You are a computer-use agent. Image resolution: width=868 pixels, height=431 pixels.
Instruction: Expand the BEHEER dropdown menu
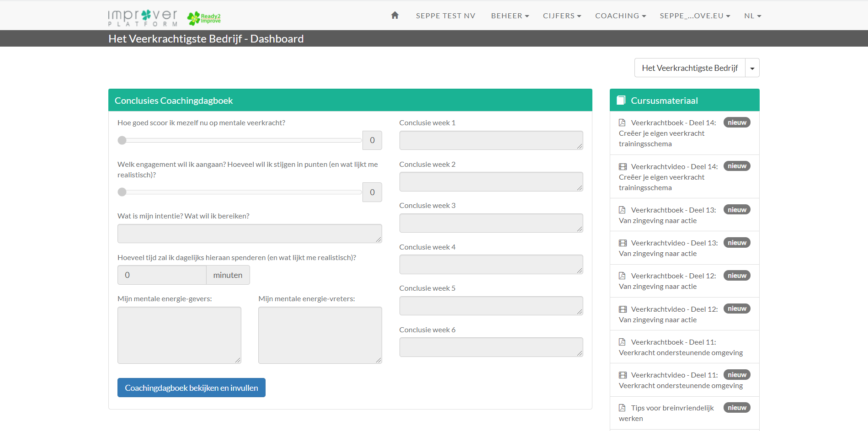[510, 16]
